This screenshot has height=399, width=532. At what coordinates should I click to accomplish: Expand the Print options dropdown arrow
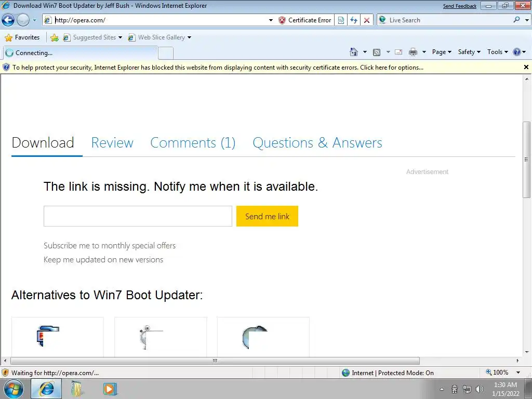pyautogui.click(x=424, y=52)
